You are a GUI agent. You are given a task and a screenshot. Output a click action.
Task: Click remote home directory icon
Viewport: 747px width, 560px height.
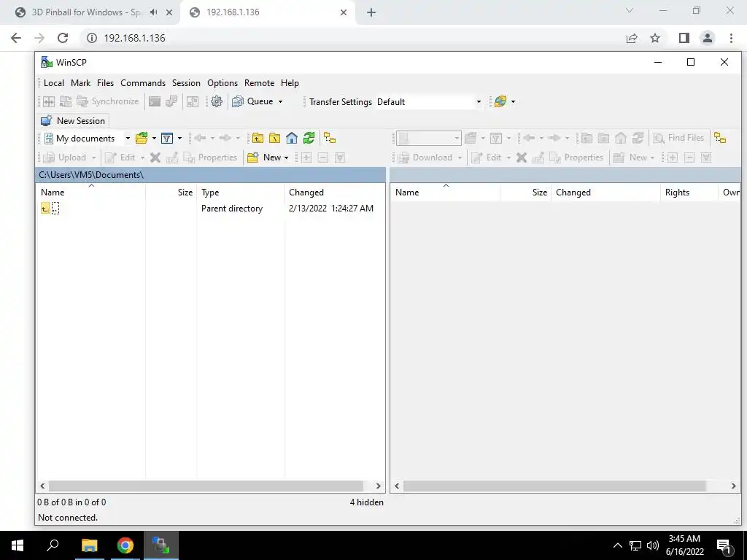point(620,138)
